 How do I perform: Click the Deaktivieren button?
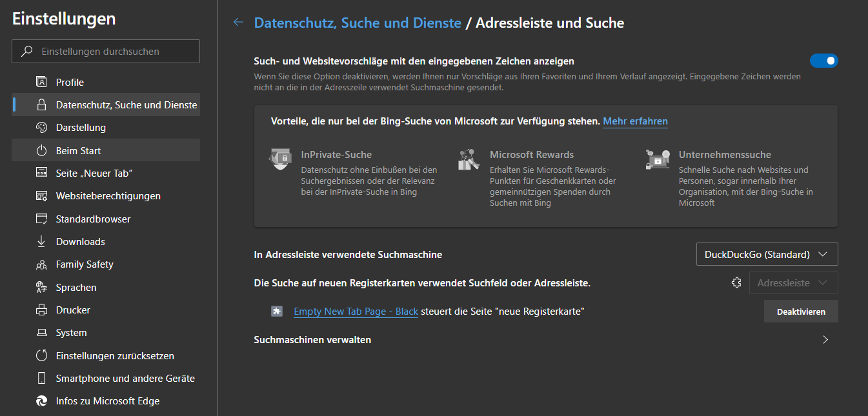coord(801,312)
